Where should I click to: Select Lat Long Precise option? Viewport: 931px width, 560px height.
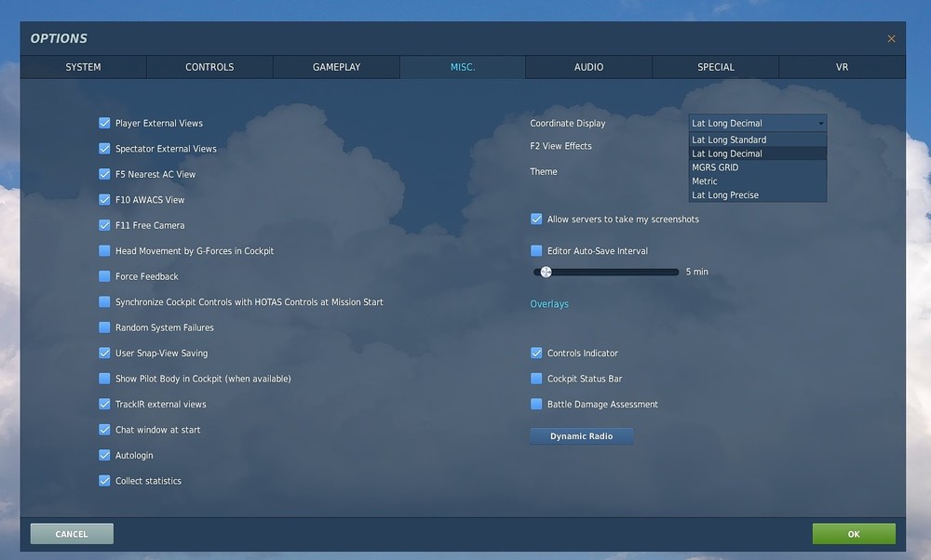click(758, 194)
